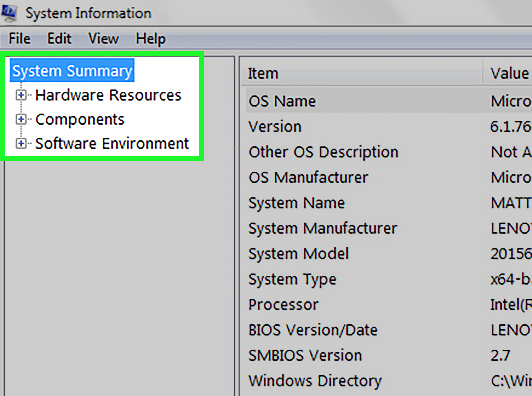Expand the Software Environment section

point(21,143)
